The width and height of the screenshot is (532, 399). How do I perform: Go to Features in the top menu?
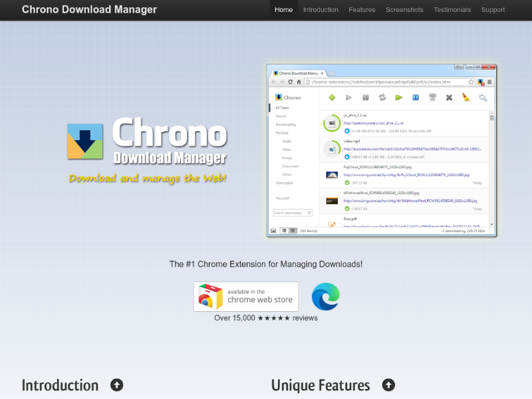(362, 10)
